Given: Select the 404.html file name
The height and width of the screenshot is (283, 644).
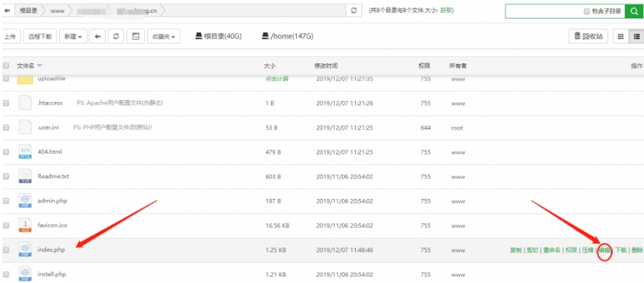Looking at the screenshot, I should [50, 152].
